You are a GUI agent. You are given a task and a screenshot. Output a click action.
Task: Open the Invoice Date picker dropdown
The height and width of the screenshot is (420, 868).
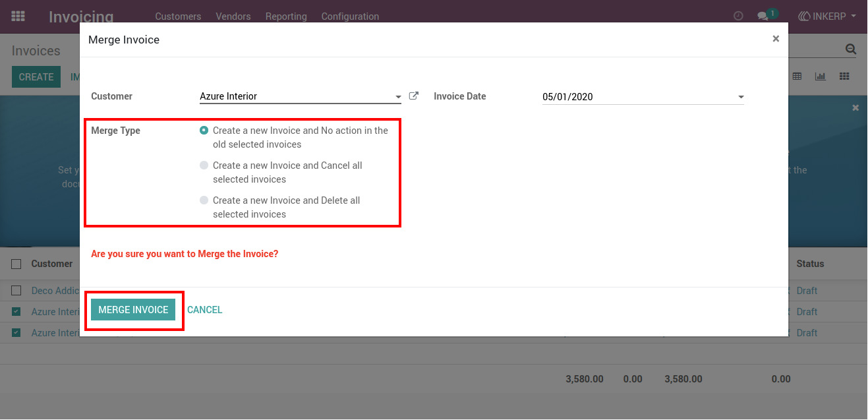[x=741, y=97]
